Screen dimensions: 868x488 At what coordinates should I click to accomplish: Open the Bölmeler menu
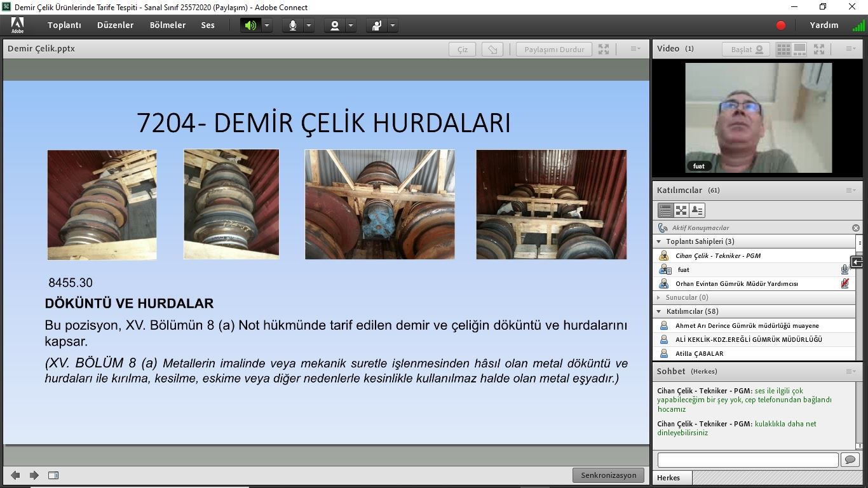coord(168,25)
